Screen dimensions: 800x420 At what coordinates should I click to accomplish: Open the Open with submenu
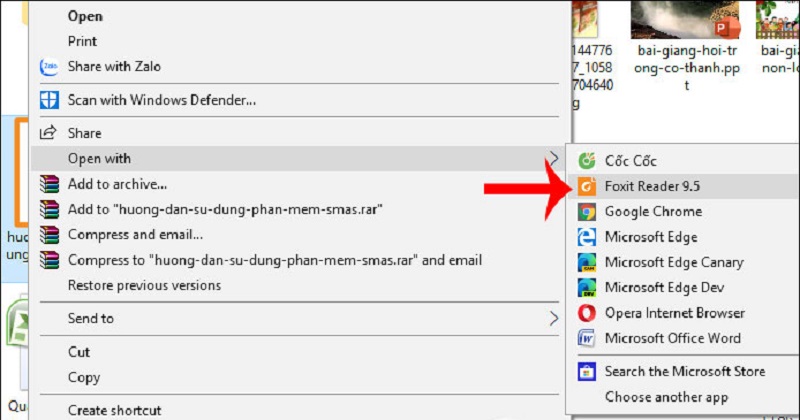300,158
